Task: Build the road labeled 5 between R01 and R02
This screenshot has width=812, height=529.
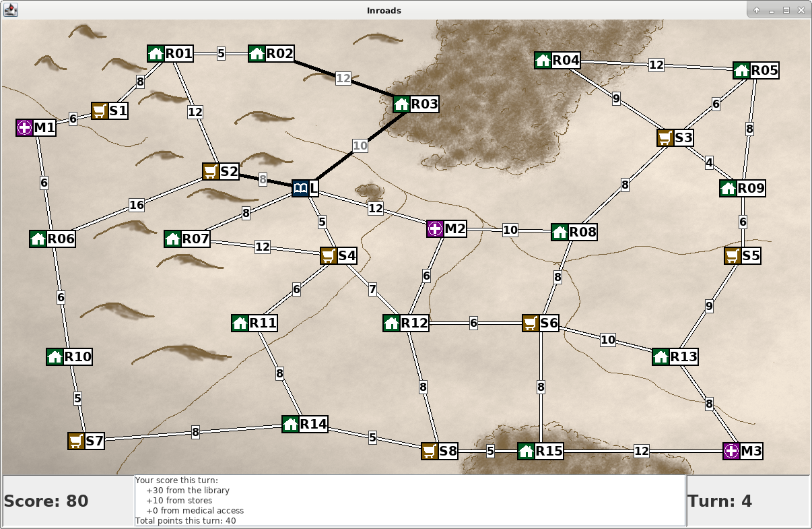Action: coord(221,53)
